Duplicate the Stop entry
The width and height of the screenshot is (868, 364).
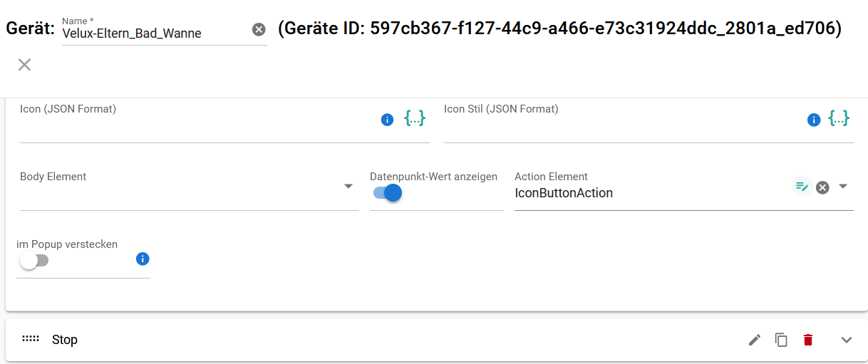(x=781, y=340)
